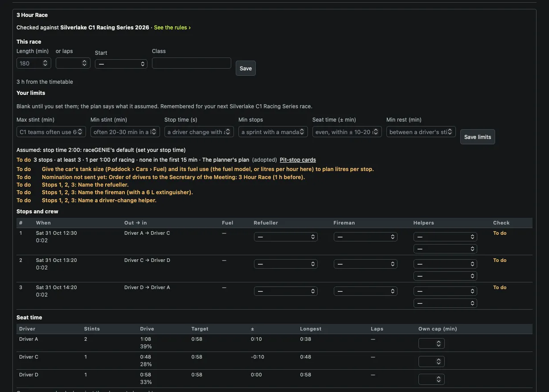
Task: Click Driver C's Own cap field
Action: (431, 361)
